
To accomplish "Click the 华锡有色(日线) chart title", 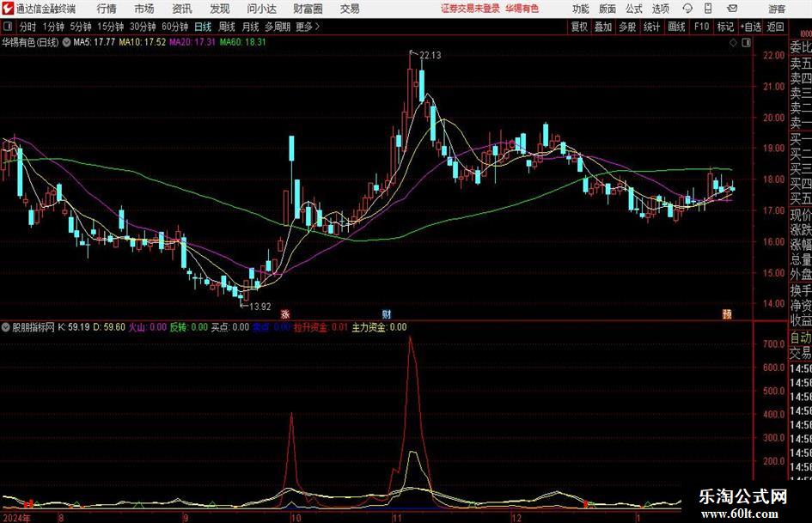I will (30, 42).
